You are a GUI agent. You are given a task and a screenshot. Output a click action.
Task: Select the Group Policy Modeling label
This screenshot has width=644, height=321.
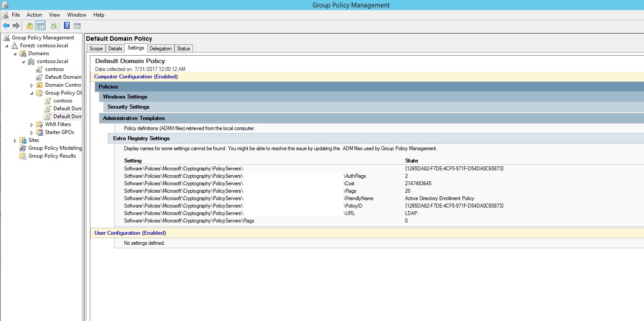55,148
